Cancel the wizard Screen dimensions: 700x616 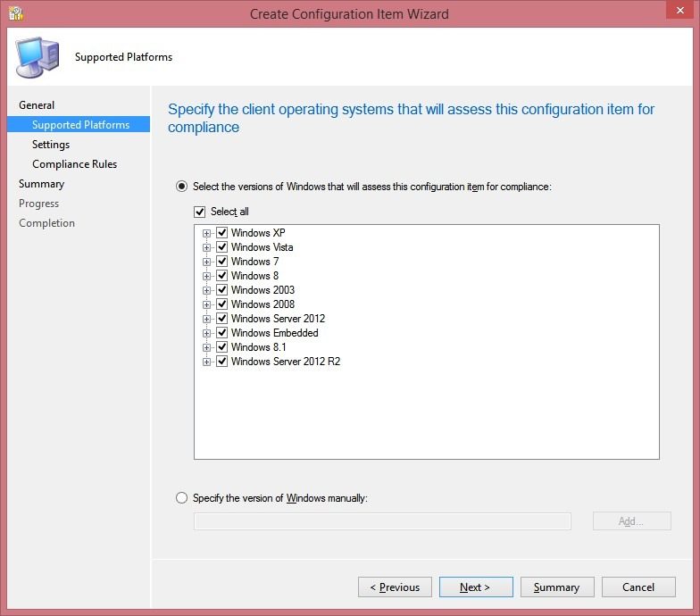tap(638, 587)
